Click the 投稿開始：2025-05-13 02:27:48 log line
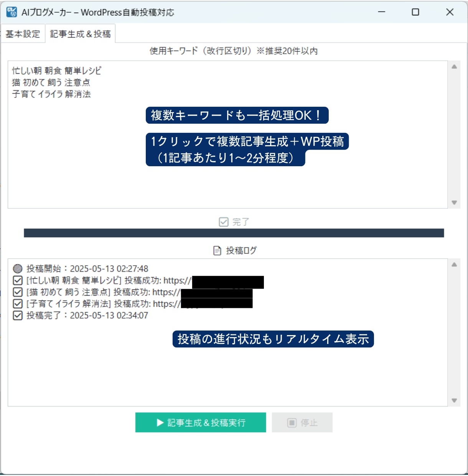The image size is (468, 476). coord(87,269)
